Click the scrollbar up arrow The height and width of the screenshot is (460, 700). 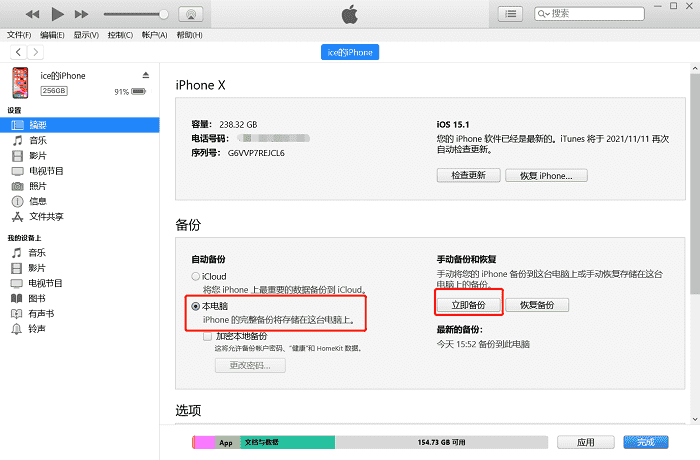pos(695,69)
